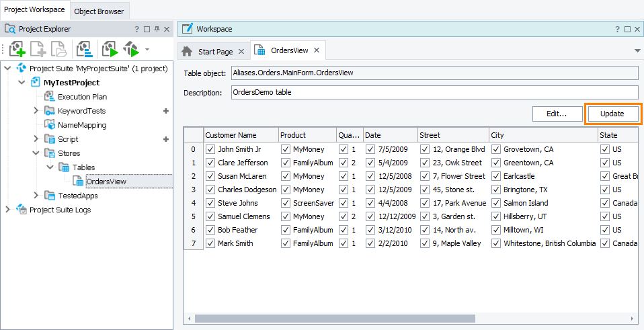
Task: Switch to the Object Browser tab
Action: tap(99, 11)
